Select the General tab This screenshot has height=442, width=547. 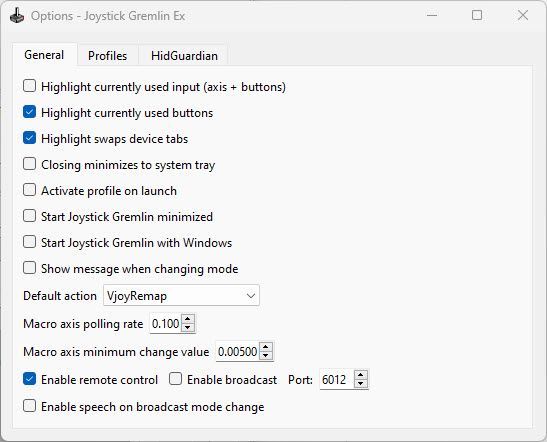[44, 55]
